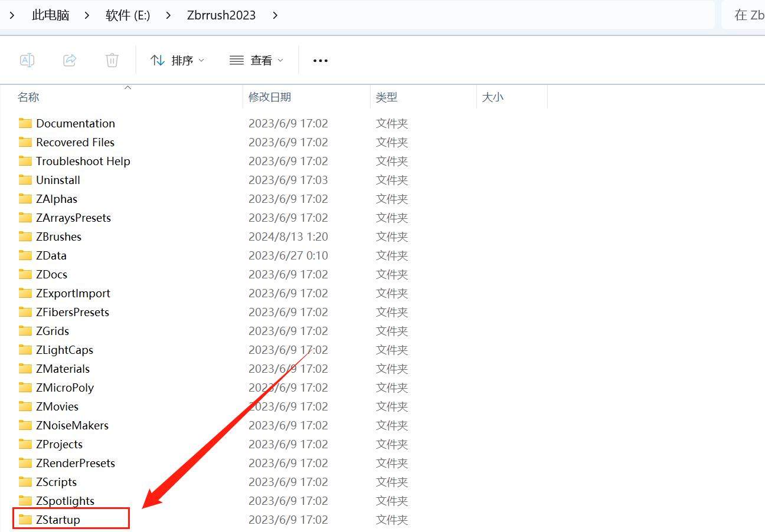The image size is (765, 532).
Task: Select the ZData folder icon
Action: pyautogui.click(x=25, y=255)
